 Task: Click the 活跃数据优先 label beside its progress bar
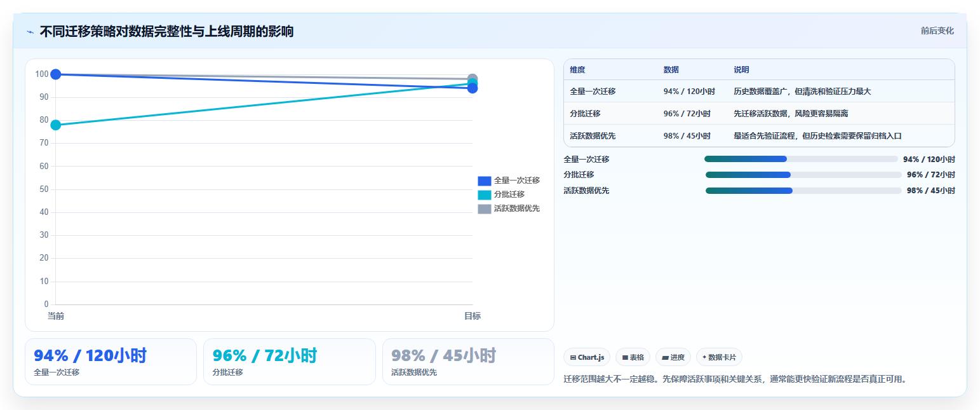point(586,191)
